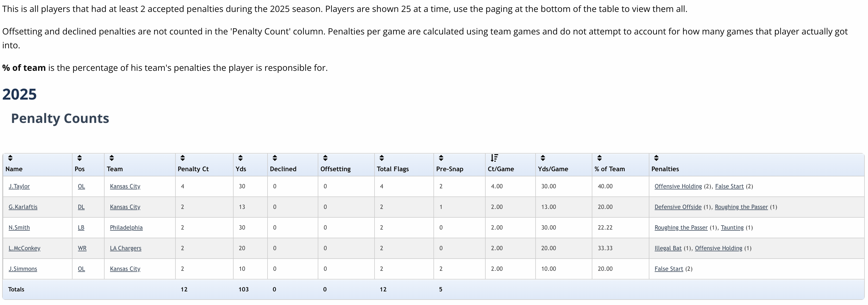The height and width of the screenshot is (305, 868).
Task: Toggle sorting on Penalty Ct column
Action: [x=183, y=158]
